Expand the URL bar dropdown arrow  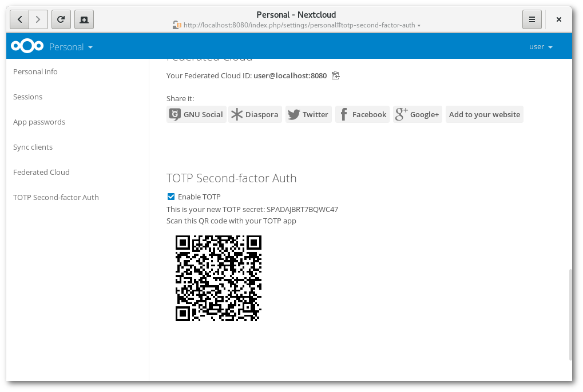coord(419,26)
